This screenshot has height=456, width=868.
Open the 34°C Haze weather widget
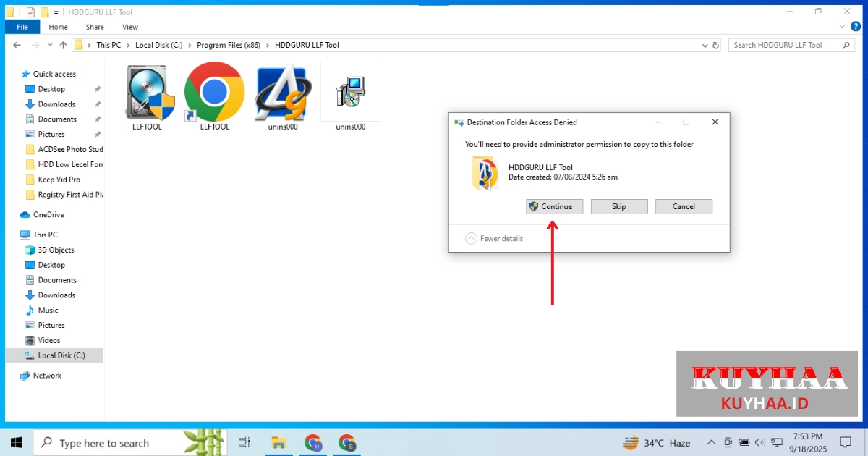[657, 443]
